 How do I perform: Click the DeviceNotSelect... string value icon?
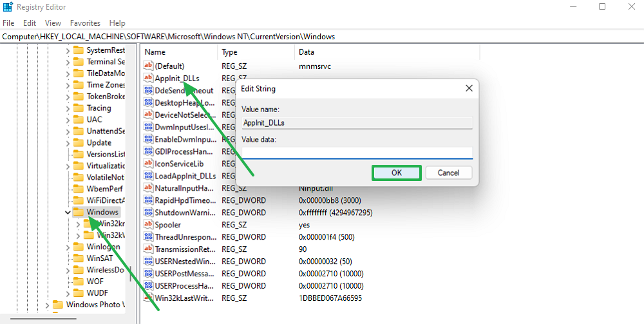tap(148, 115)
